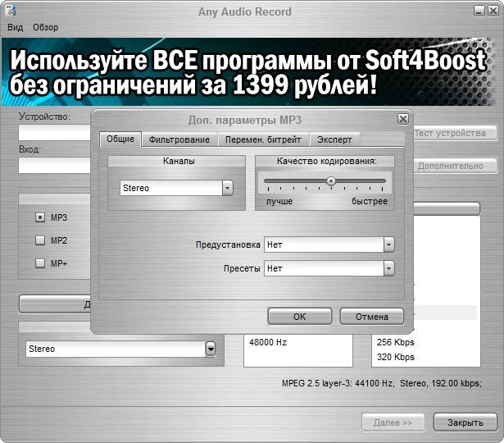This screenshot has width=504, height=443.
Task: Expand the Пресеты dropdown
Action: click(x=388, y=268)
